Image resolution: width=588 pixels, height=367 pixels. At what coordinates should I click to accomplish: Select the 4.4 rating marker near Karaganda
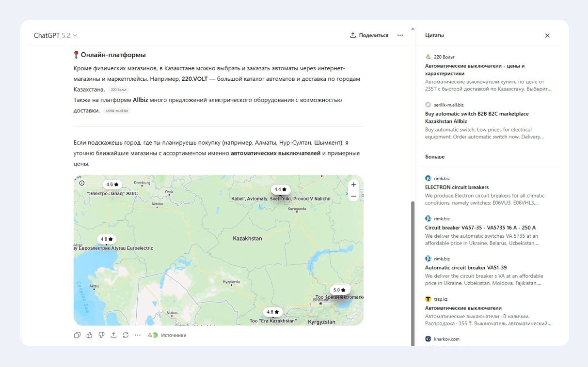(x=281, y=189)
